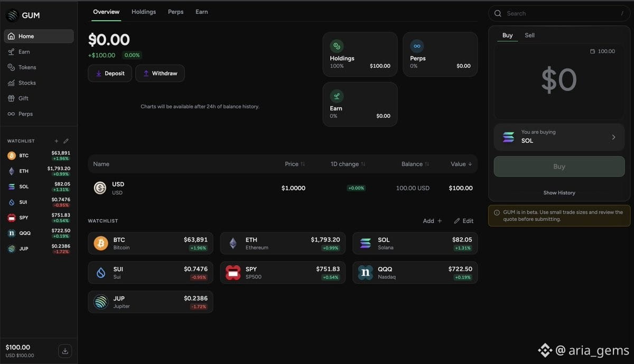Viewport: 634px width, 364px height.
Task: Click the 100.00 USD balance cell
Action: click(x=413, y=188)
